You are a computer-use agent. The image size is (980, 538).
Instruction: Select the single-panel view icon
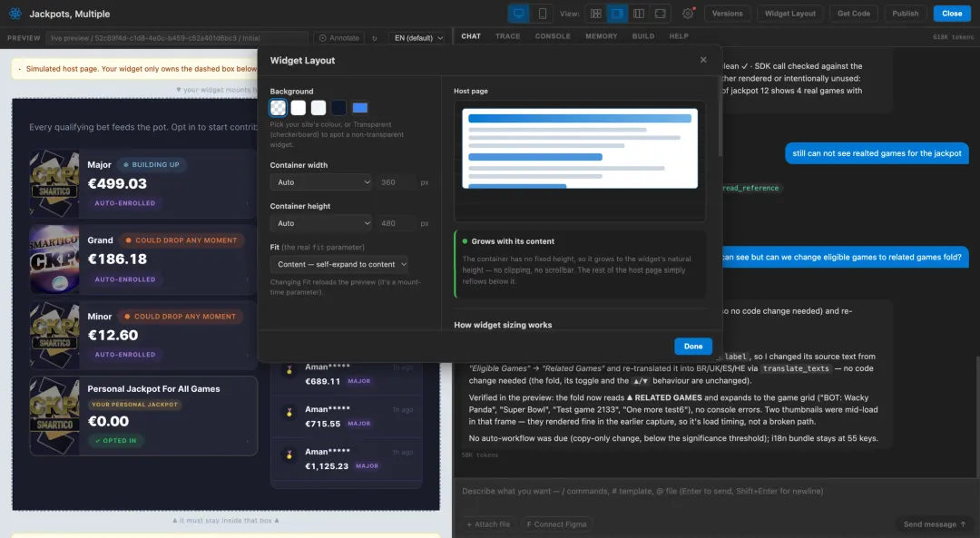[x=617, y=13]
